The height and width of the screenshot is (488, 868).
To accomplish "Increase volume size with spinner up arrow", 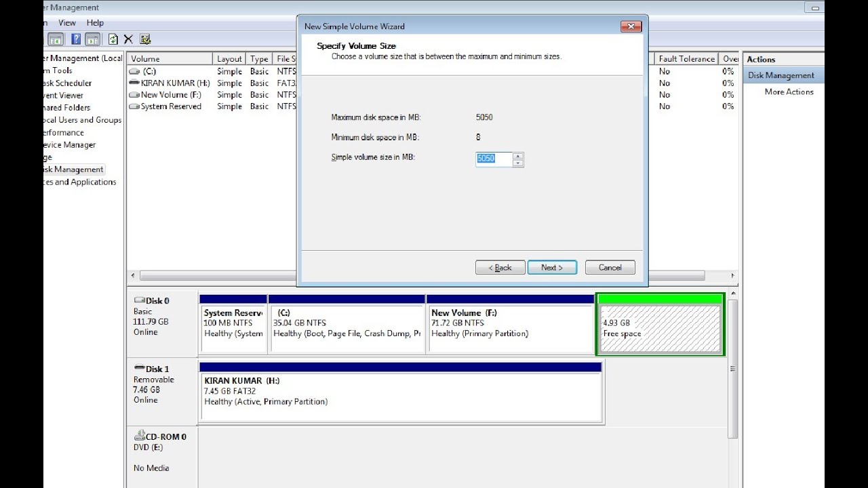I will [518, 155].
